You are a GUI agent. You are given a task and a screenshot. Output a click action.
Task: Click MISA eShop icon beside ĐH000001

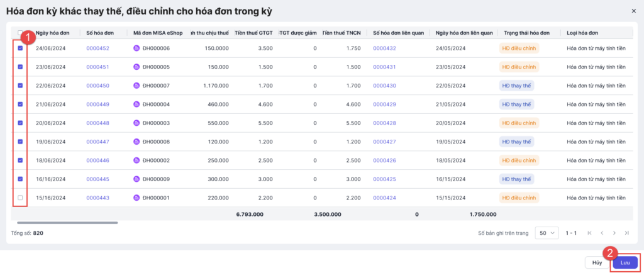tap(137, 198)
